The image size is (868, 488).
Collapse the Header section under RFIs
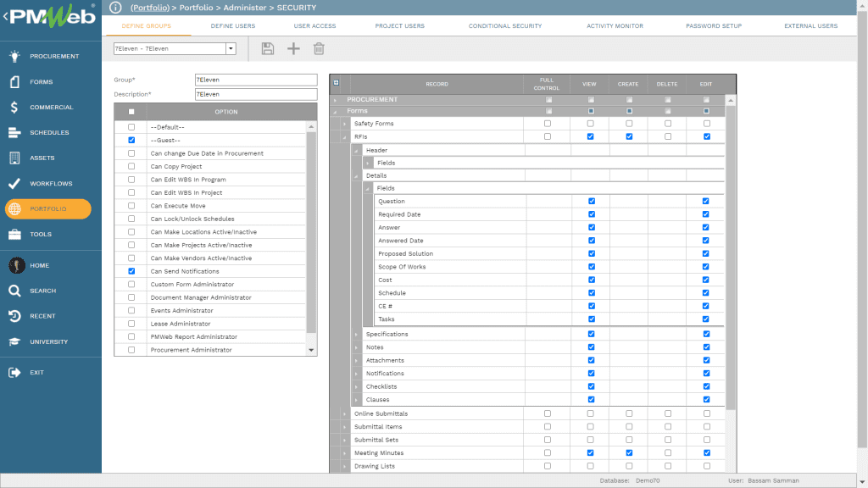point(357,151)
